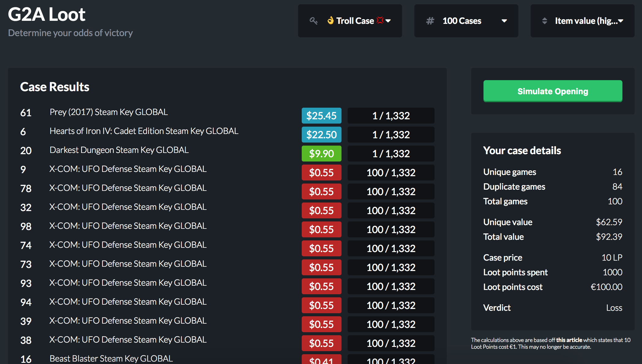Click X-COM row numbered 32
Screen dimensions: 642x364
(227, 210)
